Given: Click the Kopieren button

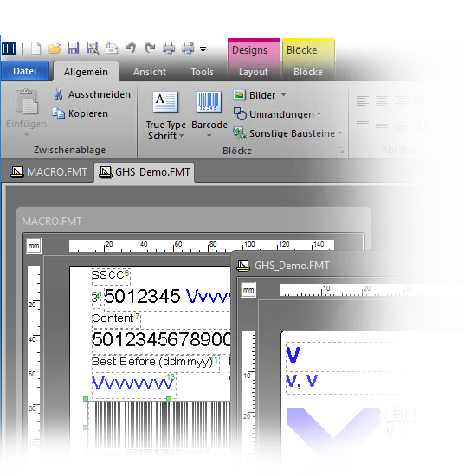Looking at the screenshot, I should (x=81, y=113).
